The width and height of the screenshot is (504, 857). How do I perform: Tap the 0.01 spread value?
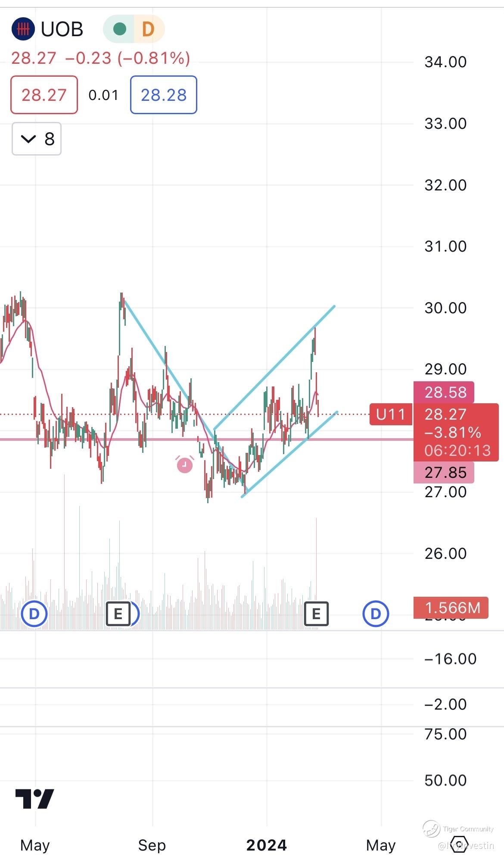pos(103,95)
